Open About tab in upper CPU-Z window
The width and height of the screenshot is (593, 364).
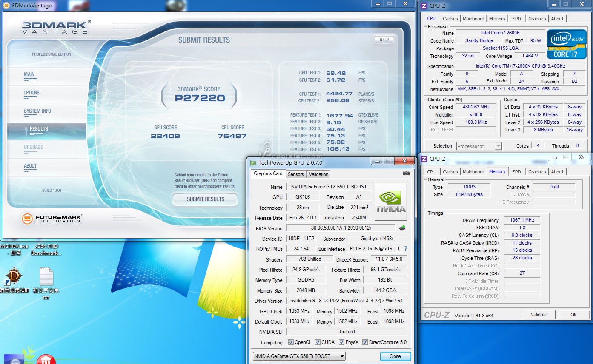coord(557,19)
